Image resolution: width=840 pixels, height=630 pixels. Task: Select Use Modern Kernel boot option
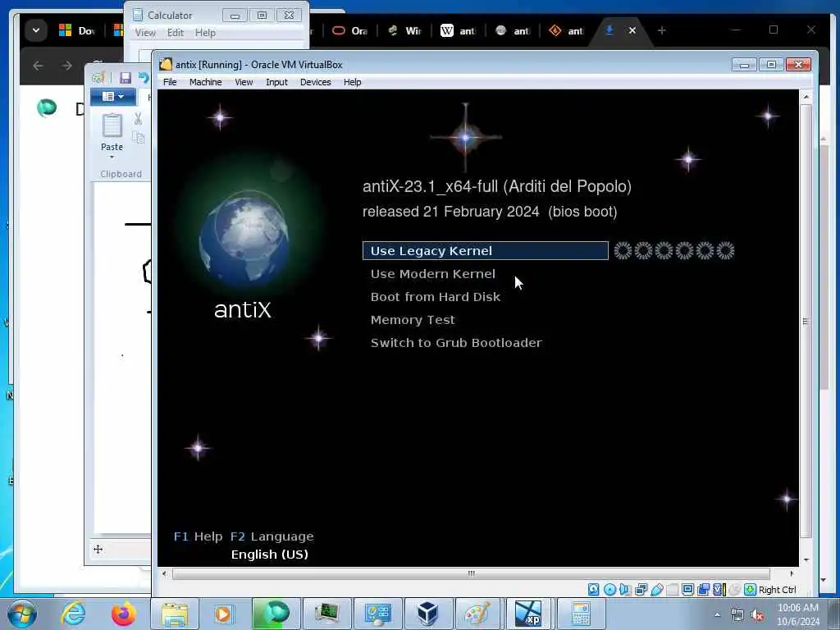coord(433,274)
